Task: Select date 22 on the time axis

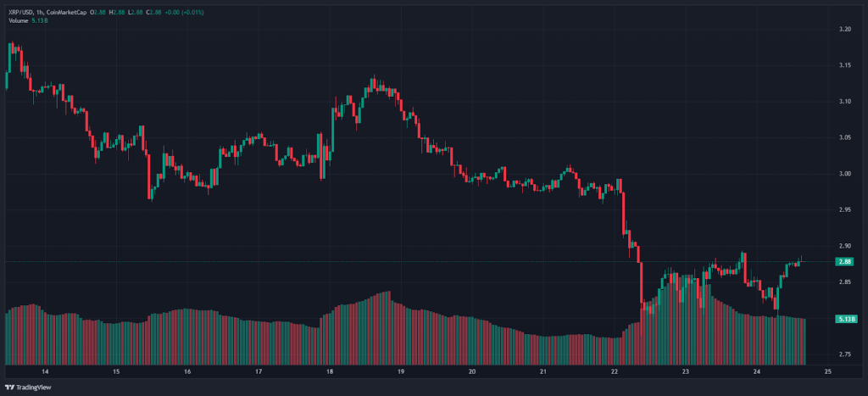Action: click(615, 371)
